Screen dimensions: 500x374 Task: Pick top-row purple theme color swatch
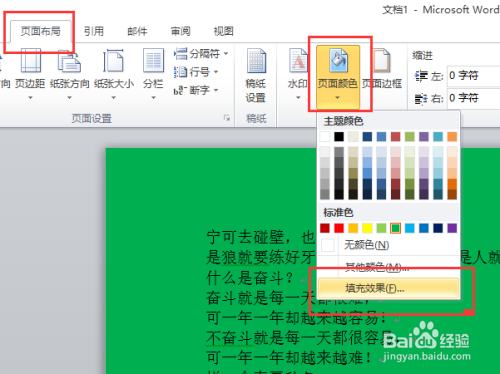point(424,137)
